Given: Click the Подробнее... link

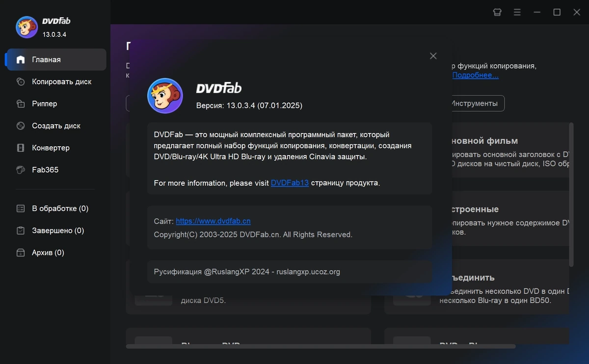Looking at the screenshot, I should pyautogui.click(x=475, y=75).
